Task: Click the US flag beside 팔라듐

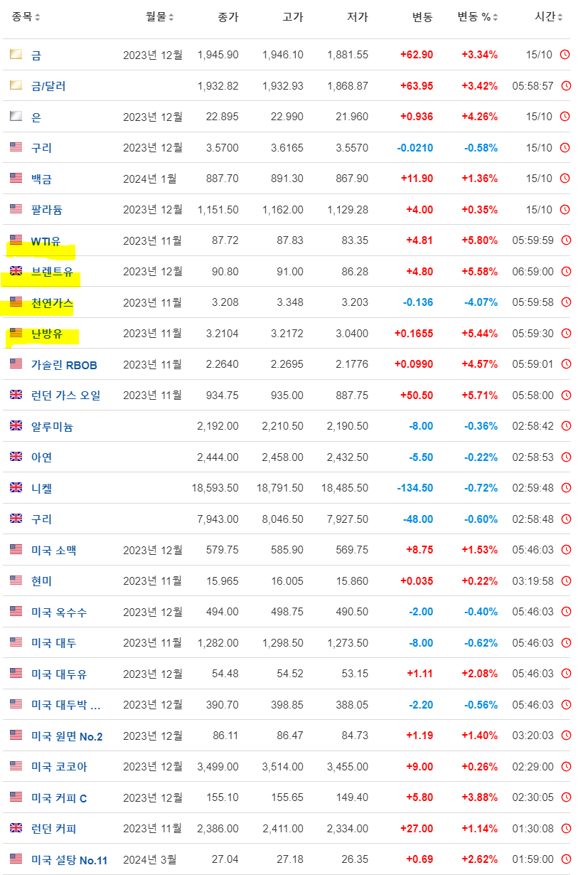Action: pos(16,209)
